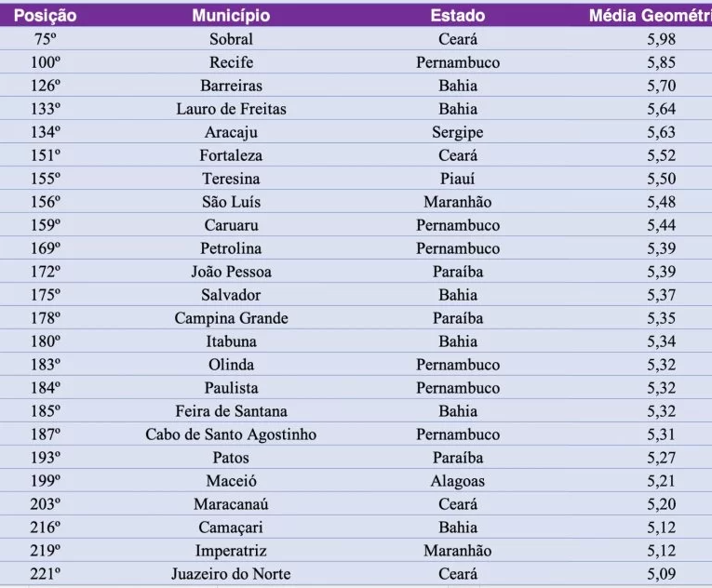
Task: Click the Posição column header
Action: point(45,16)
